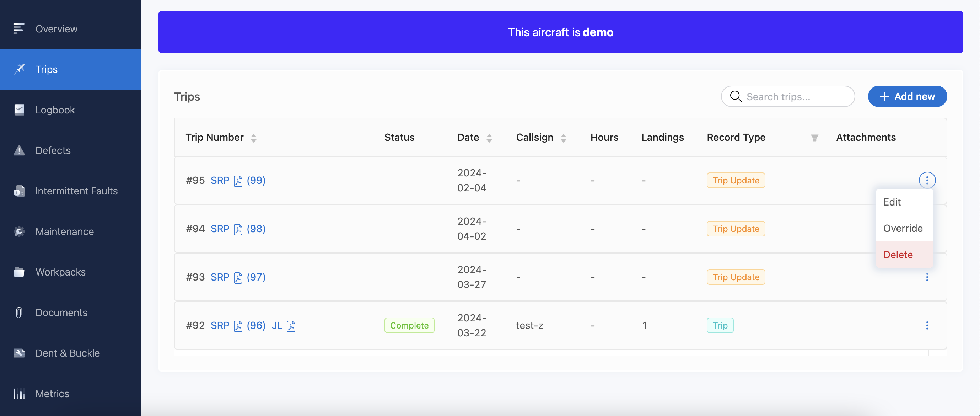Click date 2024-03-22 cell
980x416 pixels.
click(x=472, y=325)
